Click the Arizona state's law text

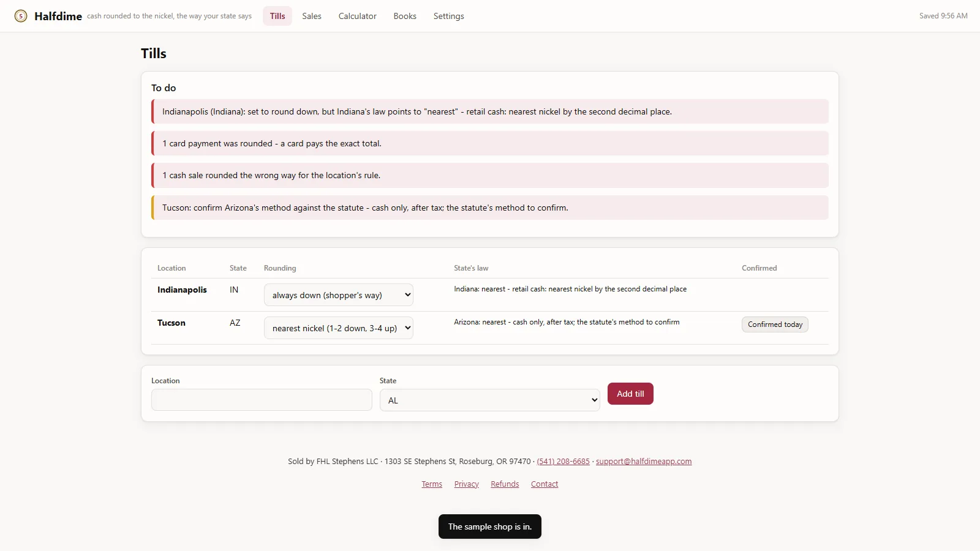point(567,322)
